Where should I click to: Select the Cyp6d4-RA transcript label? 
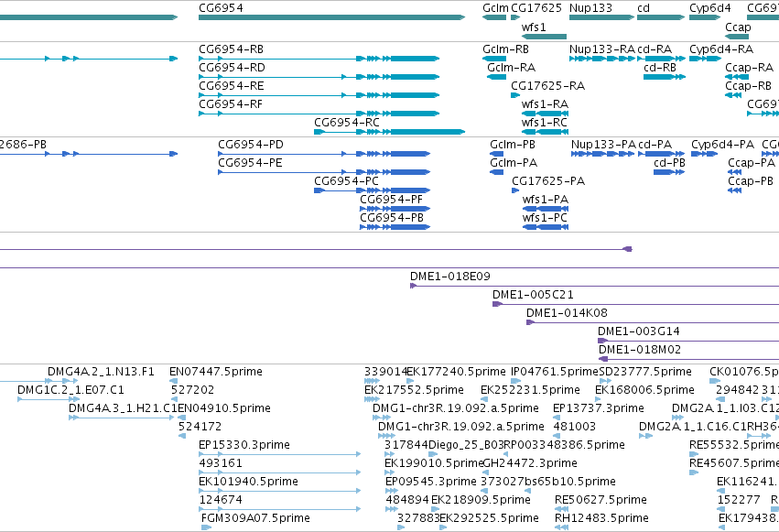tap(721, 49)
